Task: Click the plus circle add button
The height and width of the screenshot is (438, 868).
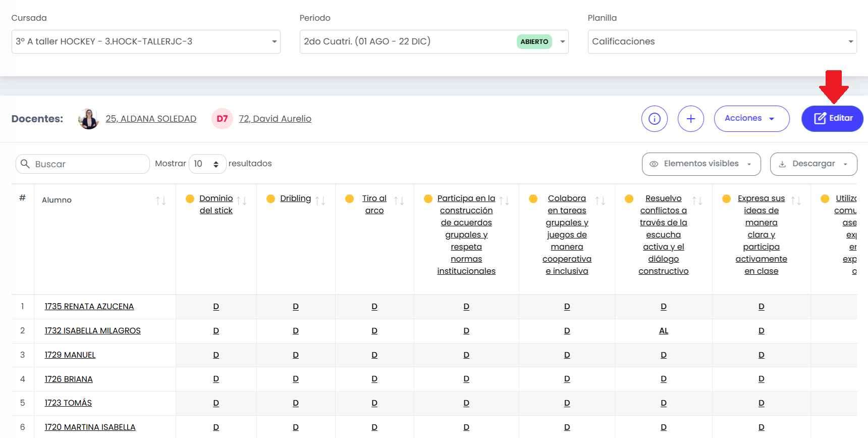Action: point(691,119)
